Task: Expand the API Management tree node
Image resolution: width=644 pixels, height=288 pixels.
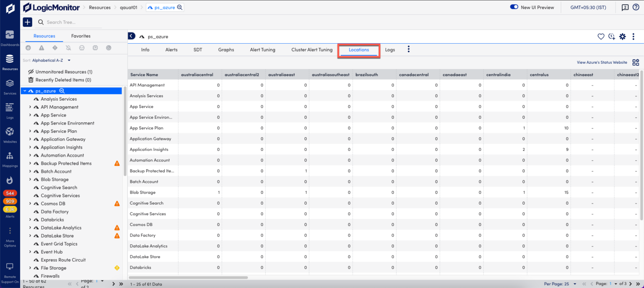Action: click(x=30, y=107)
